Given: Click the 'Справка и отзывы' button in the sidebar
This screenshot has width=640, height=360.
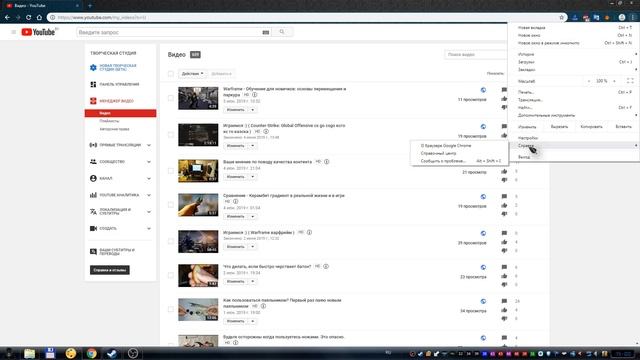Looking at the screenshot, I should pyautogui.click(x=110, y=270).
